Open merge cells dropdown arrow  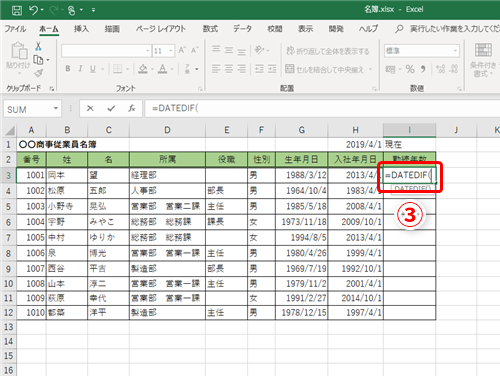[370, 69]
